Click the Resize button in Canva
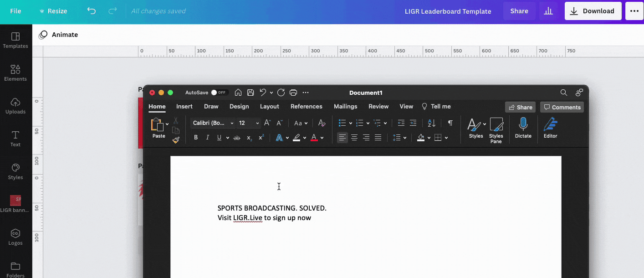644x278 pixels. click(x=53, y=11)
